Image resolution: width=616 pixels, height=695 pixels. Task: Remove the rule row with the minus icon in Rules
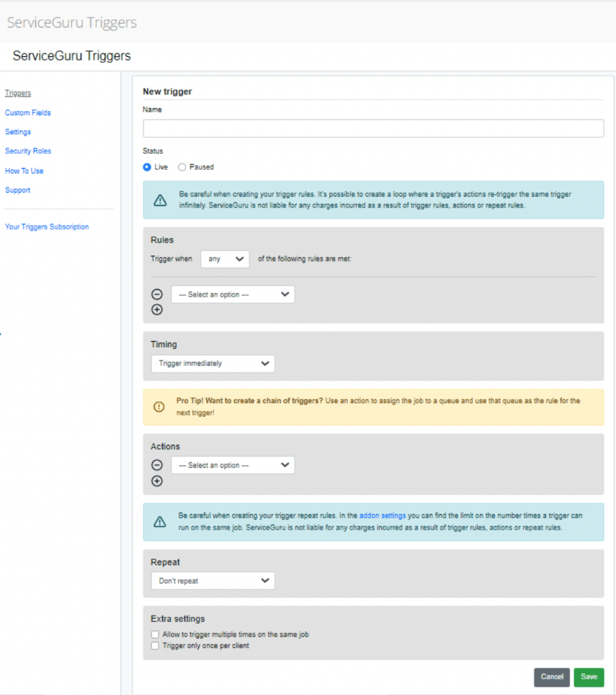coord(157,294)
